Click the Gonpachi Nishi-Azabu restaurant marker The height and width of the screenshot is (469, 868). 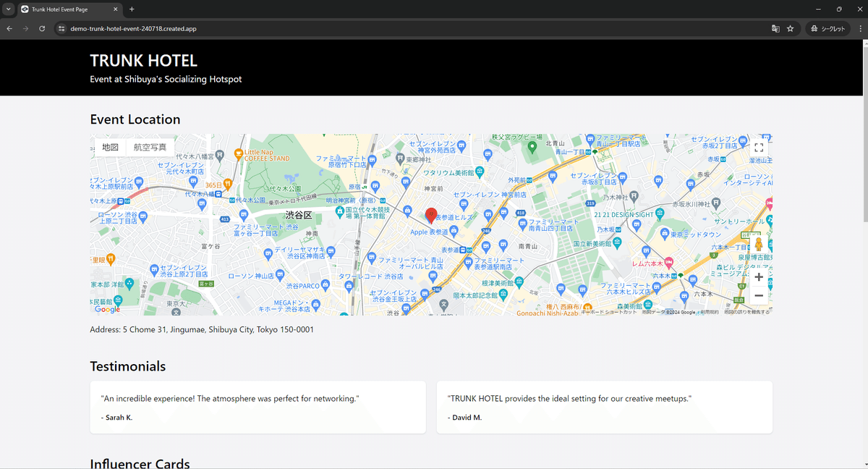tap(588, 307)
